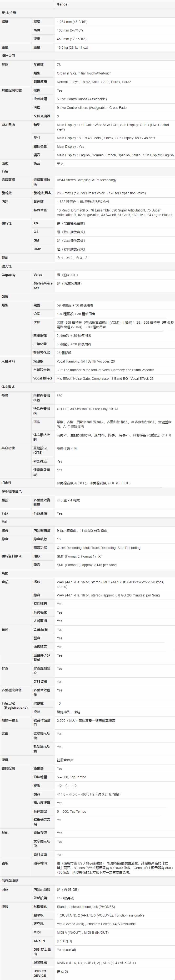The width and height of the screenshot is (175, 980).
Task: Click the OTS value '每種伴奏 4 個'
Action: pyautogui.click(x=67, y=448)
